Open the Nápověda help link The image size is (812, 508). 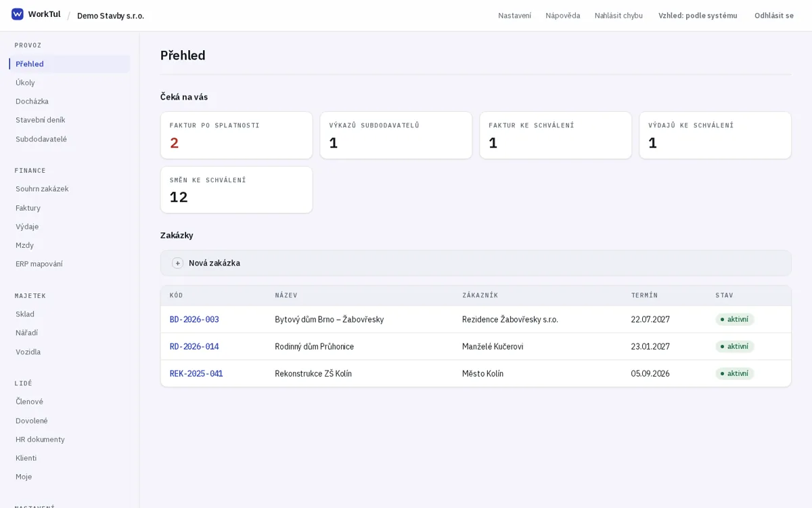point(563,16)
